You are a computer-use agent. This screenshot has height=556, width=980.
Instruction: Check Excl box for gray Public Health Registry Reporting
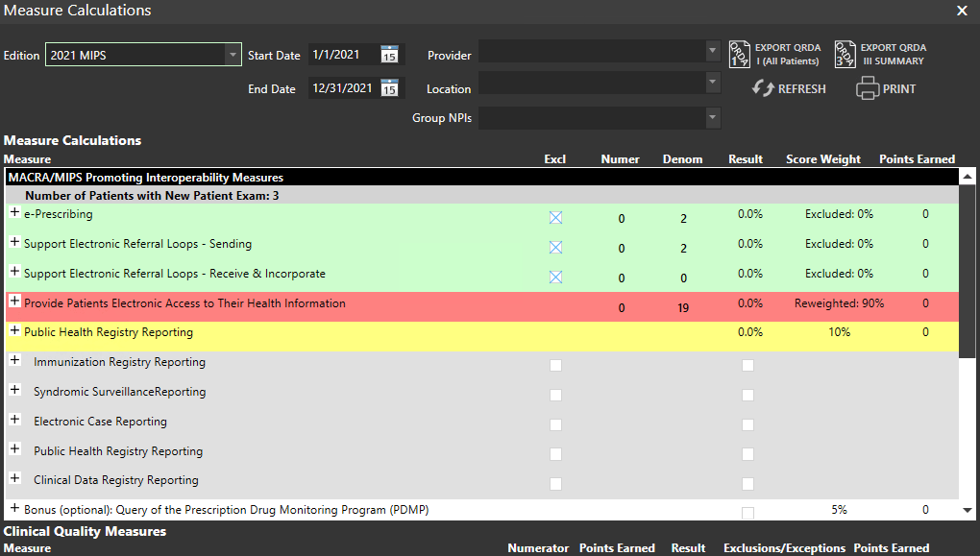coord(555,454)
